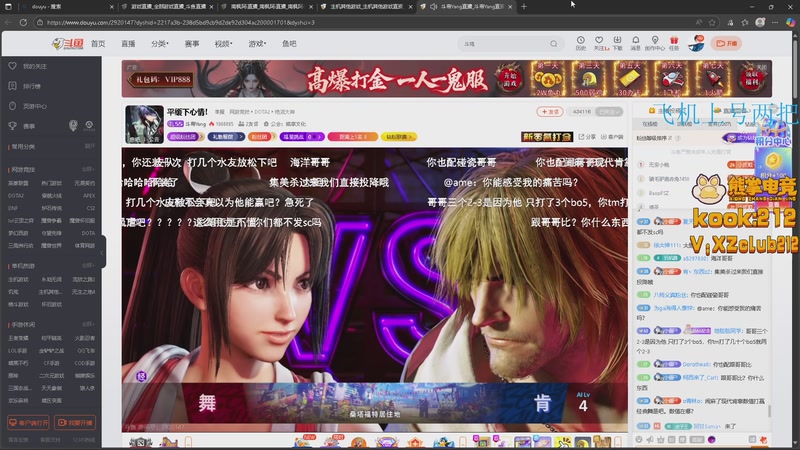Expand the dropdown beside follower count
The image size is (800, 450).
tap(609, 111)
